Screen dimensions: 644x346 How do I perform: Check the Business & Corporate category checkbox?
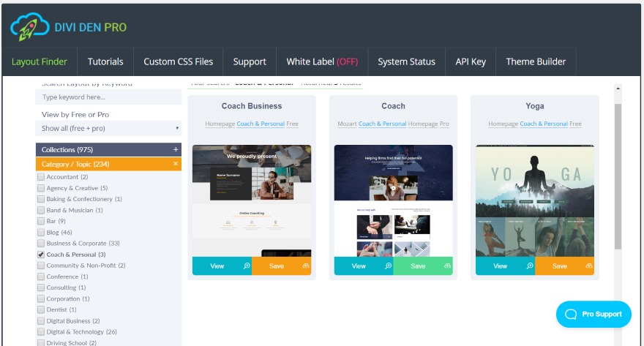point(41,244)
